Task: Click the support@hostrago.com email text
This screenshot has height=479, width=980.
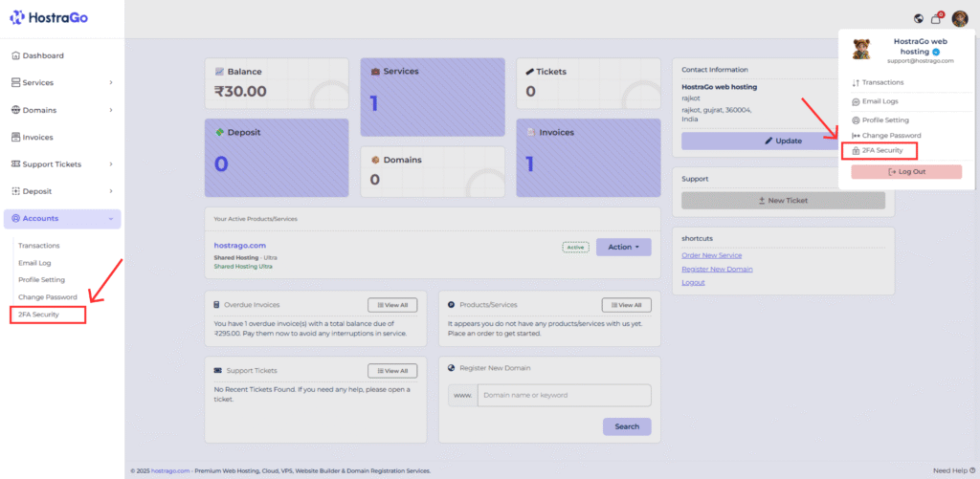Action: (920, 61)
